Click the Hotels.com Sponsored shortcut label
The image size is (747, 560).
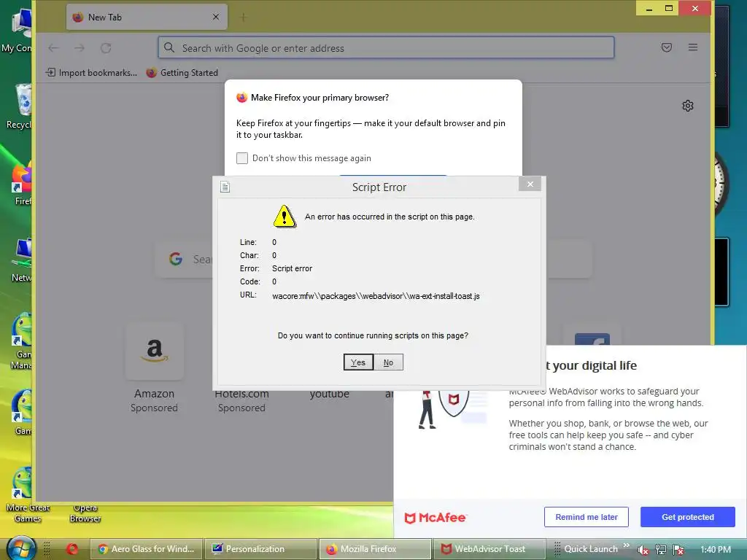(241, 402)
